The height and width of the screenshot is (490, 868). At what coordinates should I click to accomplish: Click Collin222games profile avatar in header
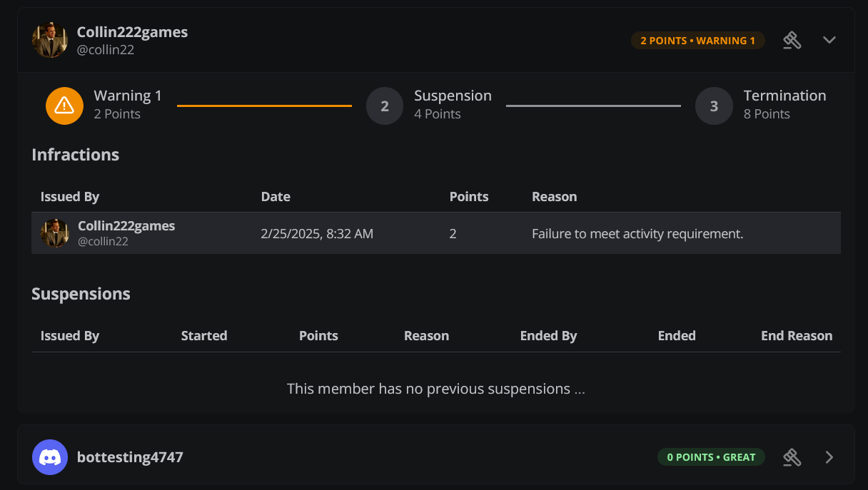(x=50, y=40)
